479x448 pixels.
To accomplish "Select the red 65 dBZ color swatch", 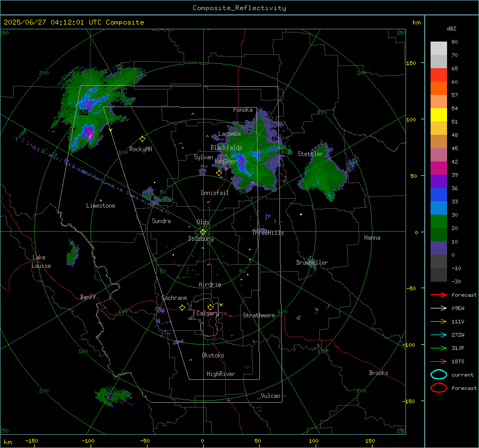I will [439, 75].
